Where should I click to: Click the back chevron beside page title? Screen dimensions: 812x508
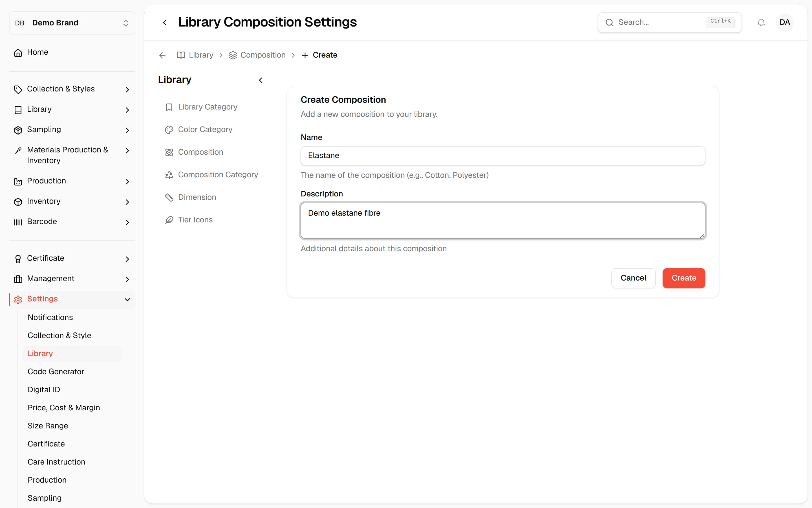165,23
